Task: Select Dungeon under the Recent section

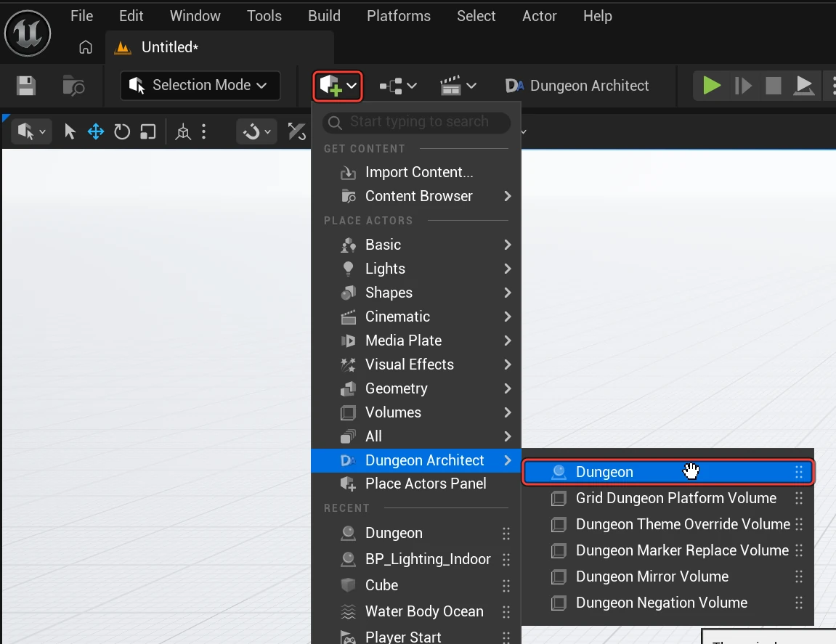Action: 416,533
